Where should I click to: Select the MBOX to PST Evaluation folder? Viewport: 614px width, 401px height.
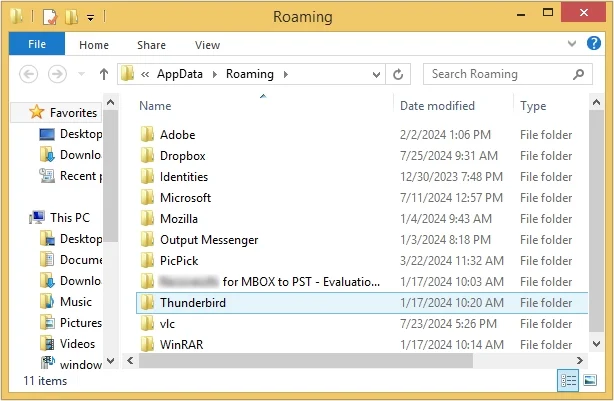click(362, 282)
